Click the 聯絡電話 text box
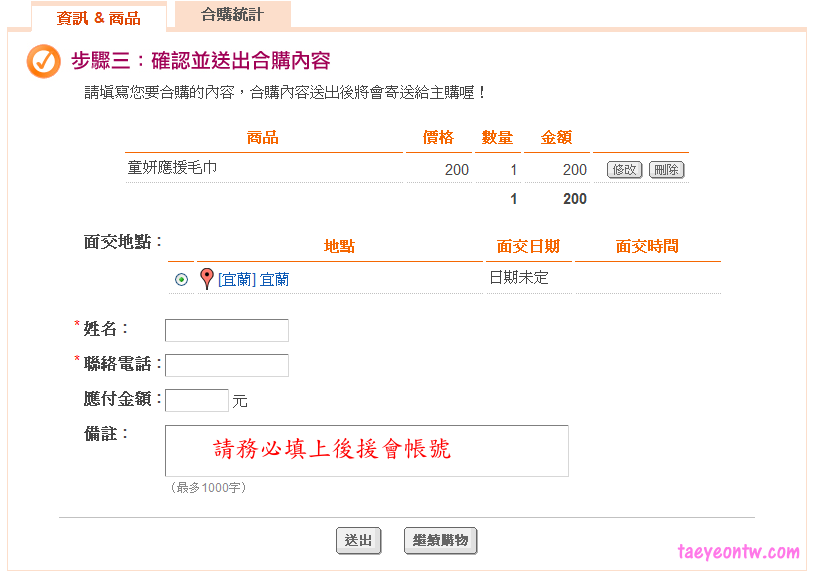The image size is (822, 576). point(226,365)
